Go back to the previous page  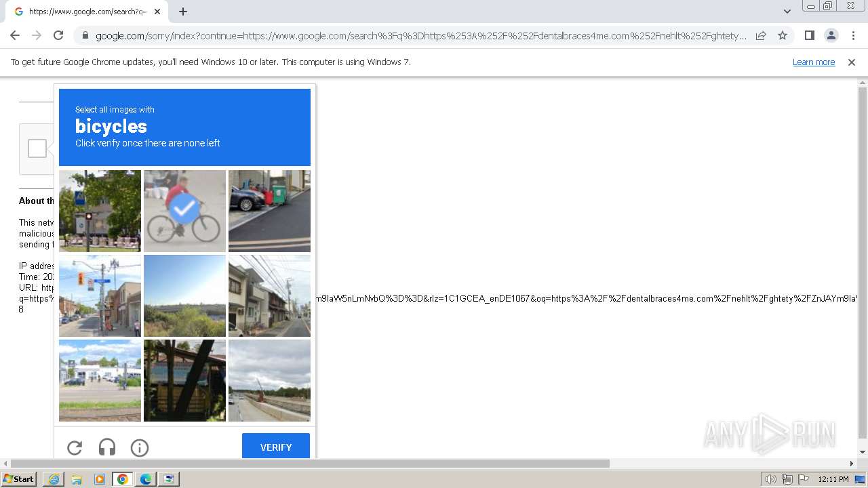[15, 35]
